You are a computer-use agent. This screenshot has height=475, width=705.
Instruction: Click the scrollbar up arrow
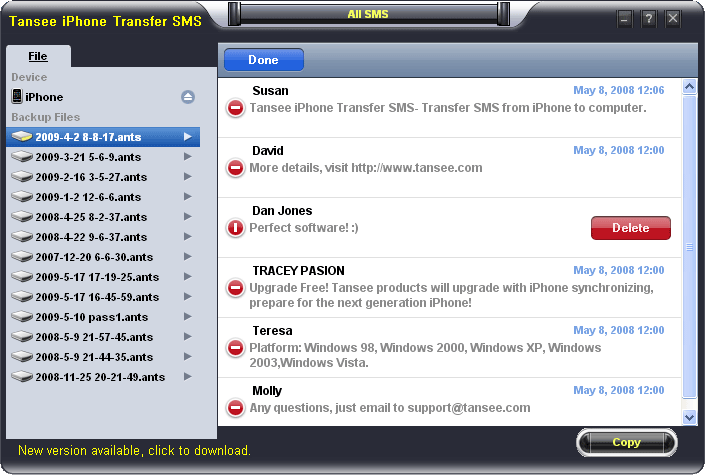pos(689,86)
